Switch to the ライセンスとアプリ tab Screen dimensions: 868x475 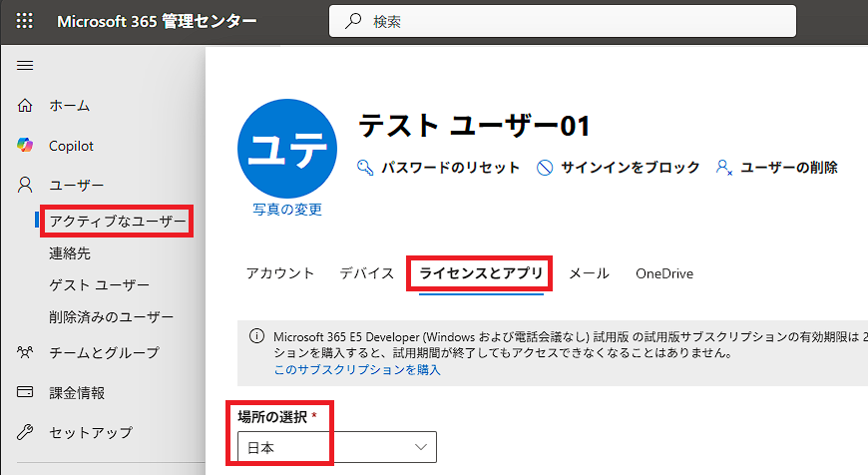pyautogui.click(x=481, y=273)
